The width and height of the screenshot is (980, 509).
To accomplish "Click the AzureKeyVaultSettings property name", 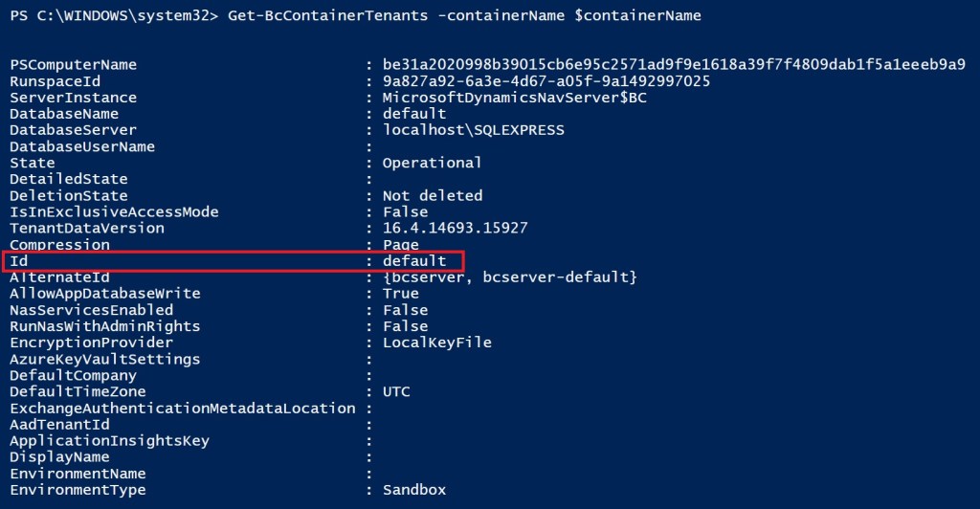I will pos(104,359).
